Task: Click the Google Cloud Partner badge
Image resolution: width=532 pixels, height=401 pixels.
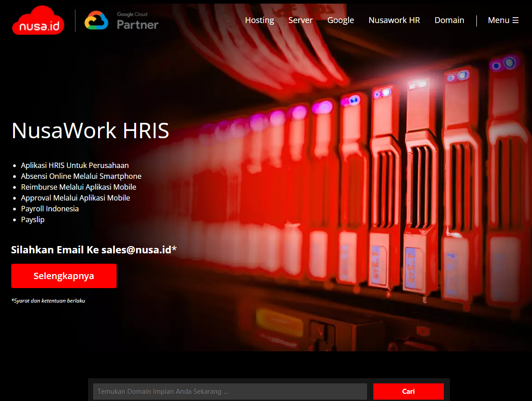Action: 122,21
